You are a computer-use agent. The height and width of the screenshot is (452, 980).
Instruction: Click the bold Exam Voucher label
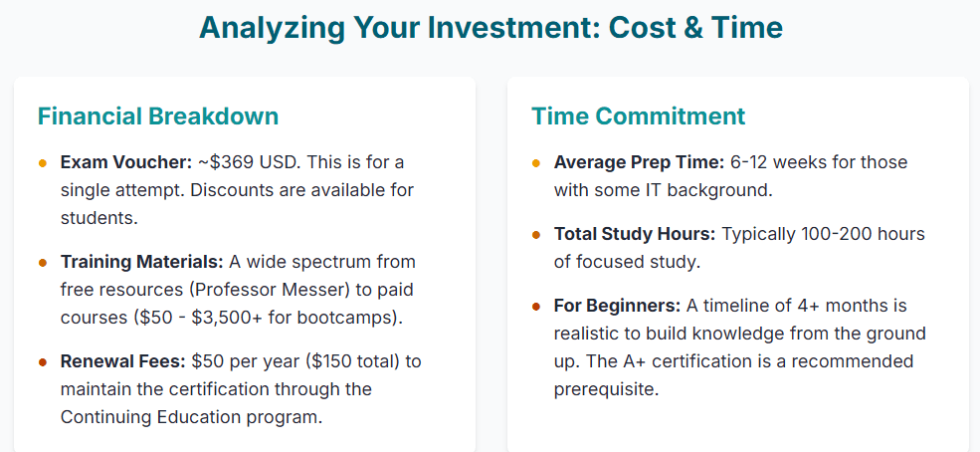(x=125, y=162)
